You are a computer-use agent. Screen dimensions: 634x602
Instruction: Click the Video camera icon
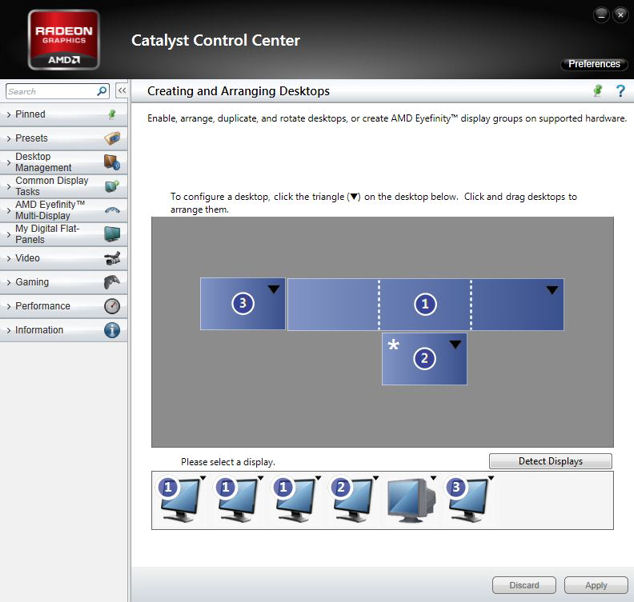tap(112, 258)
